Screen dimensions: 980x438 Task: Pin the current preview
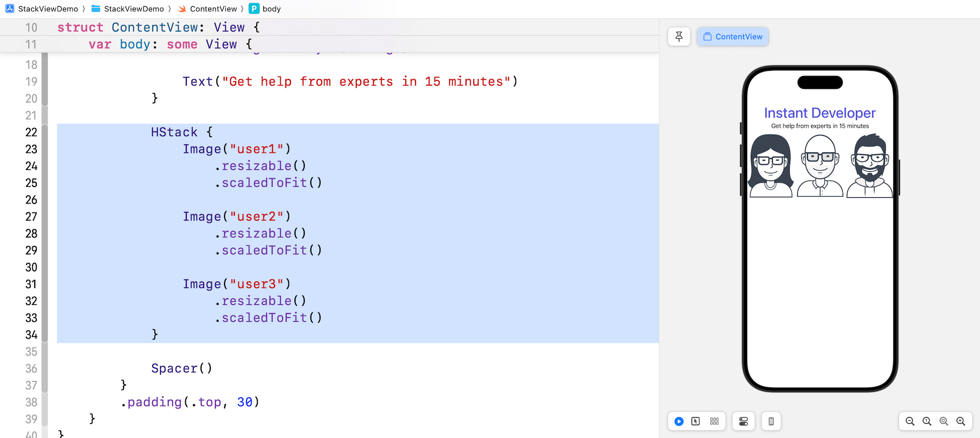pyautogui.click(x=679, y=37)
